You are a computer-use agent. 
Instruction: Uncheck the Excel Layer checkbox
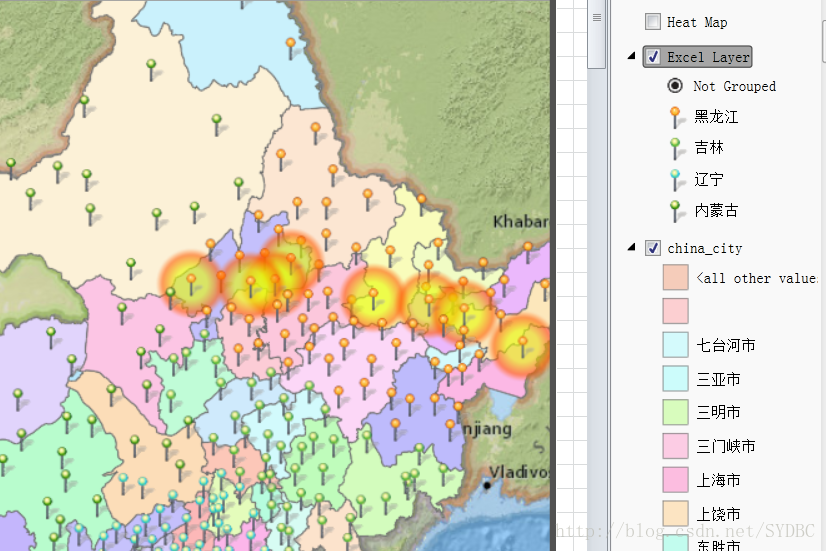pyautogui.click(x=653, y=57)
